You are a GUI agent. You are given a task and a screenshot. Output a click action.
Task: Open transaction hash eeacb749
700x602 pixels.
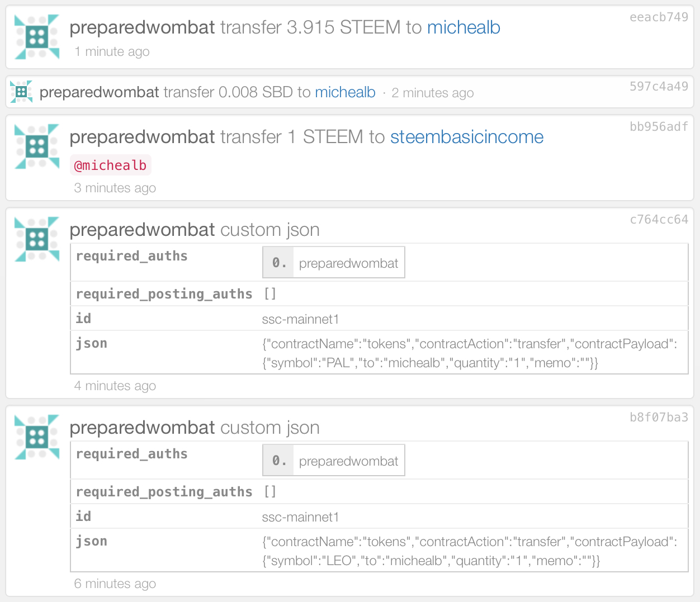[x=659, y=17]
